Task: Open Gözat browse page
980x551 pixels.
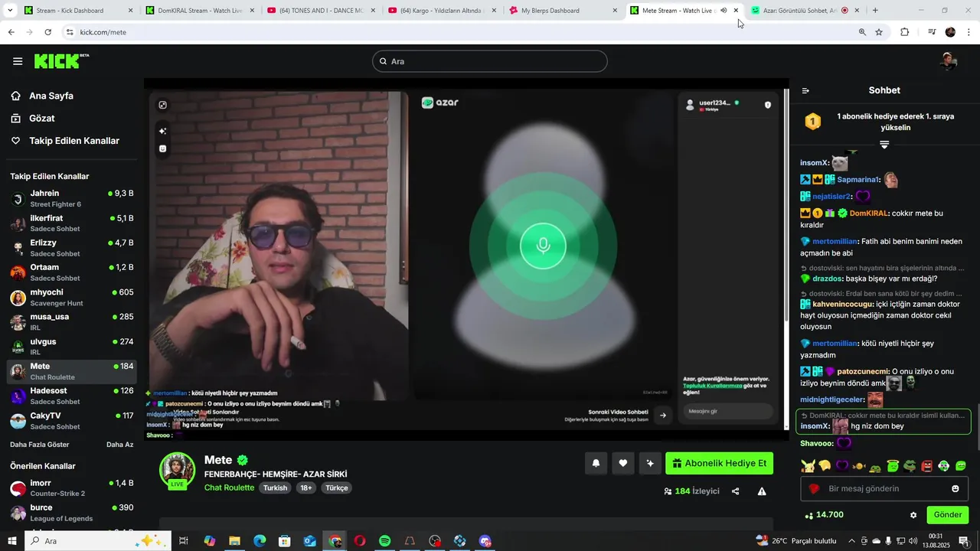Action: click(41, 119)
